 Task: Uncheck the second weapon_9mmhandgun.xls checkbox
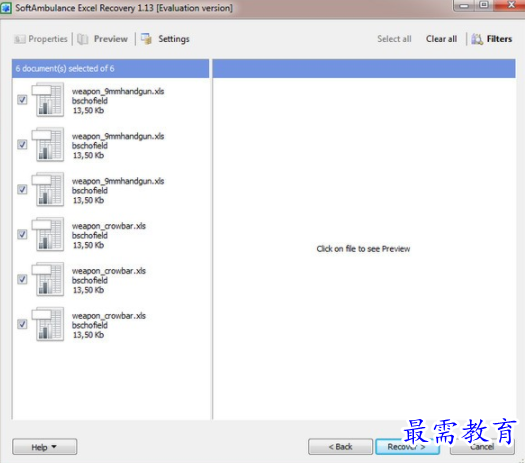(x=22, y=145)
